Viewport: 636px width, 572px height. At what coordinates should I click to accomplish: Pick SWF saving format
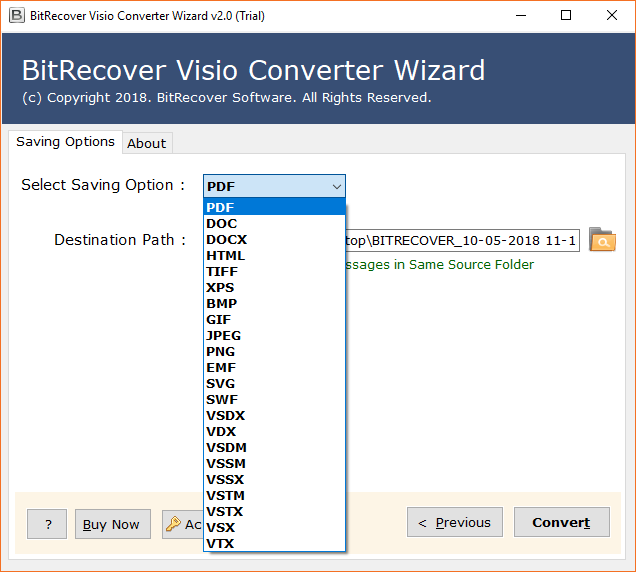(x=274, y=400)
